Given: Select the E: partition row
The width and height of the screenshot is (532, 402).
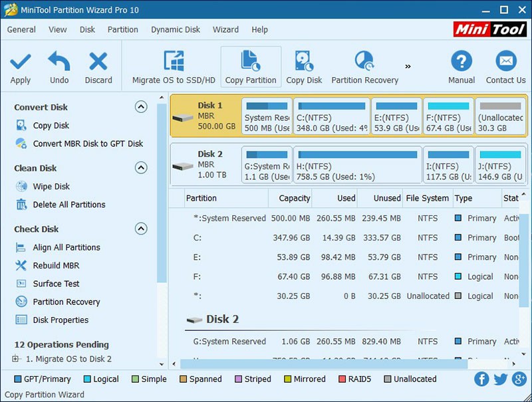Looking at the screenshot, I should pos(344,257).
